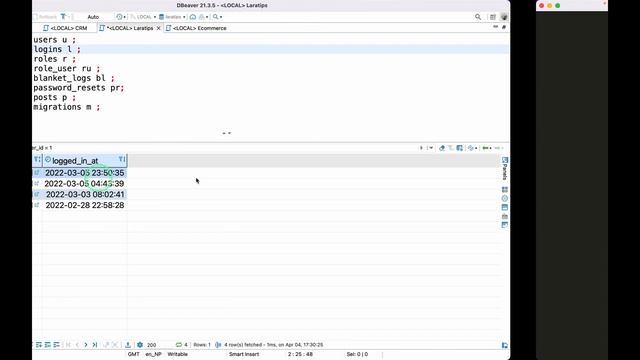
Task: Click the DBeaver perspective icon top right
Action: [504, 17]
